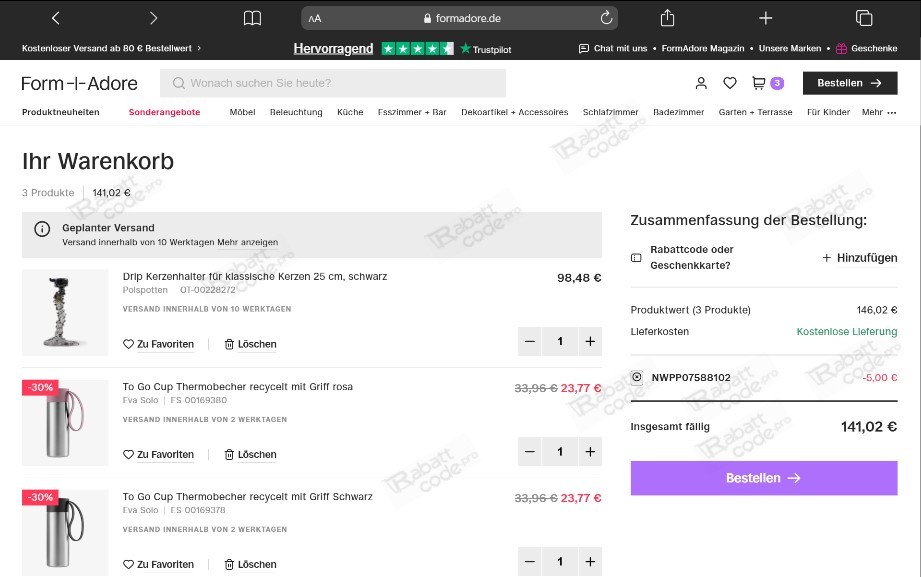Select Sonderangebote menu item
Image resolution: width=921 pixels, height=577 pixels.
[164, 112]
